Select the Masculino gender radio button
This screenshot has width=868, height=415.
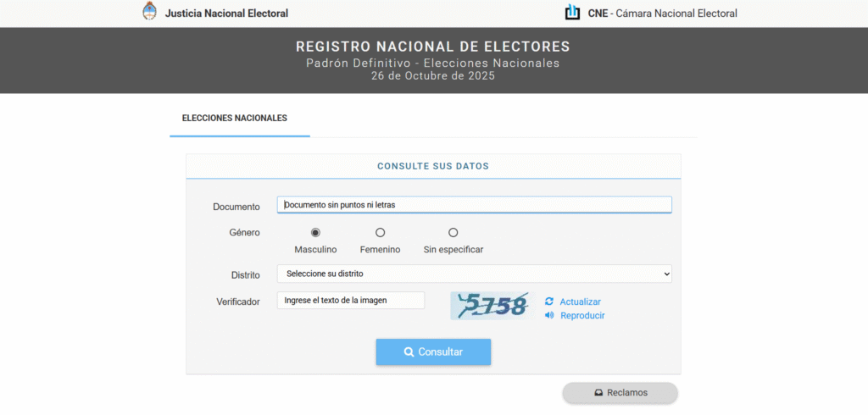click(x=315, y=232)
